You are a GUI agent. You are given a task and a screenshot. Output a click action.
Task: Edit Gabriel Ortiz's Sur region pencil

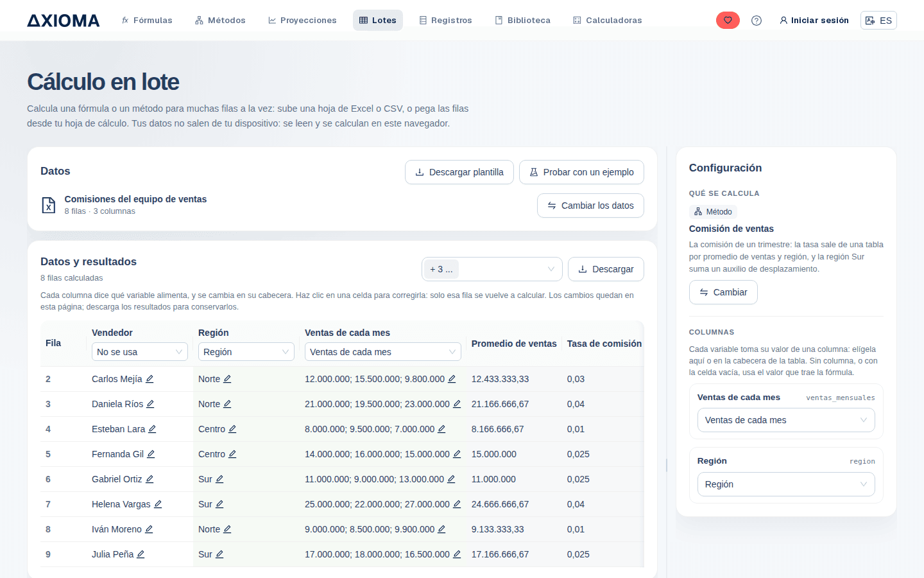[x=219, y=479]
